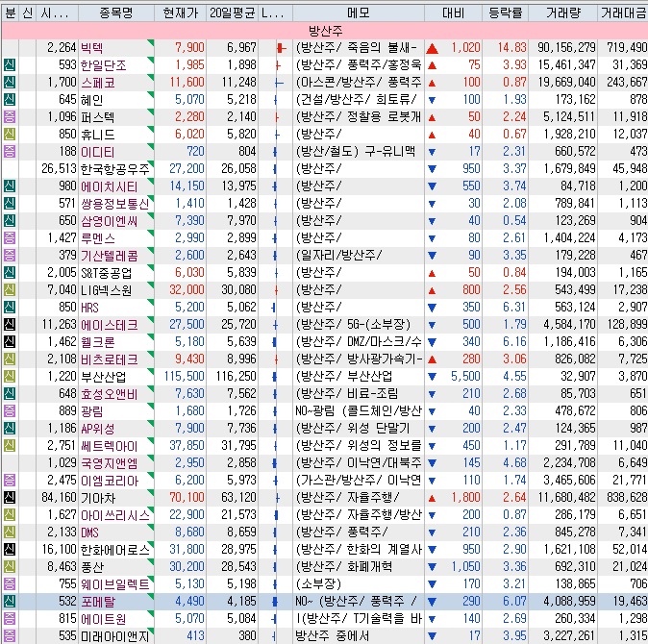Screen dimensions: 648x644
Task: Click the 증 badge beside 광림
Action: point(10,411)
